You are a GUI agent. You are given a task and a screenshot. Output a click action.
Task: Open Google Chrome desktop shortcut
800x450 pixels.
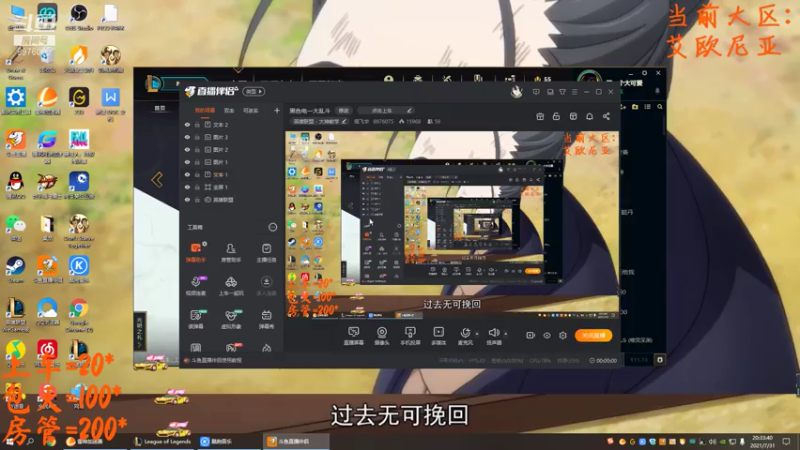point(79,315)
